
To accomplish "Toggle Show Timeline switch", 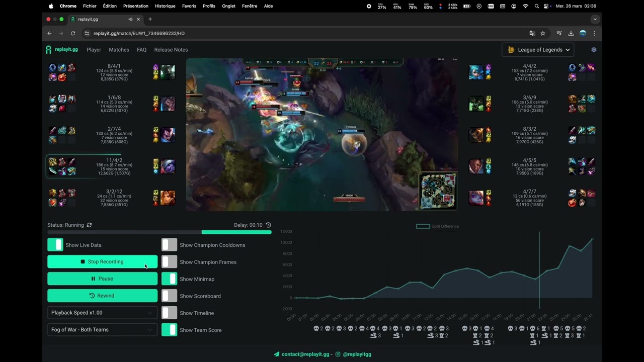I will click(170, 313).
